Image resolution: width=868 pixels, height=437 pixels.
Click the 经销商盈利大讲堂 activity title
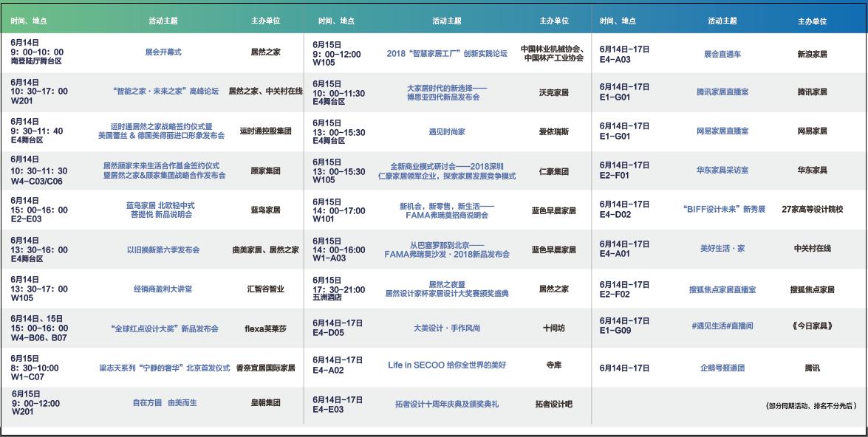(x=163, y=289)
